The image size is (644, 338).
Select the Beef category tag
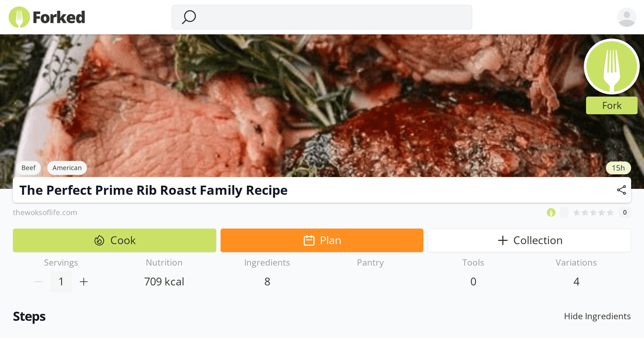coord(28,168)
